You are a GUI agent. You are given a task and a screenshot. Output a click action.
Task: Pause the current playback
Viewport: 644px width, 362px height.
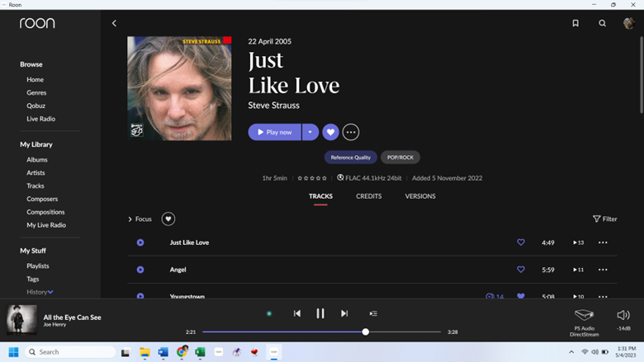(320, 313)
